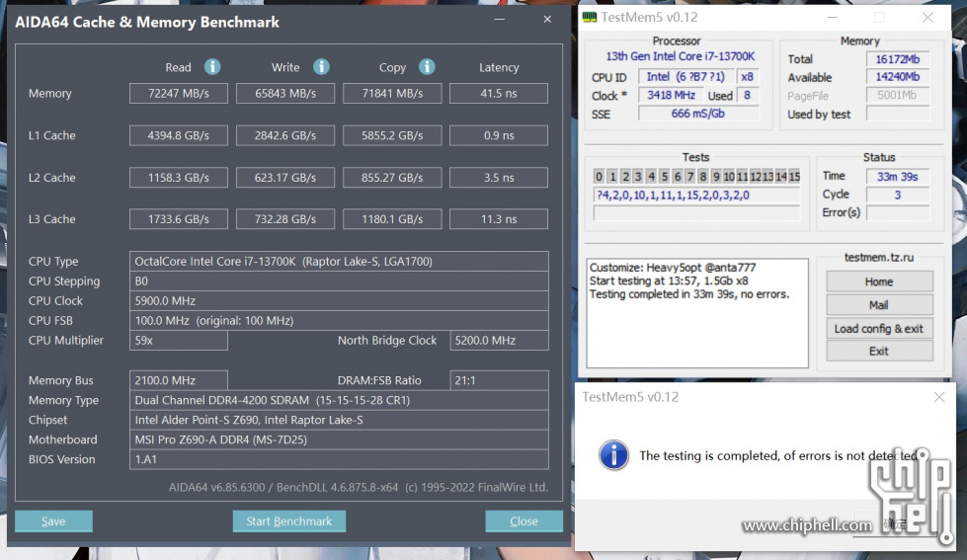Start Benchmark in AIDA64

coord(289,521)
